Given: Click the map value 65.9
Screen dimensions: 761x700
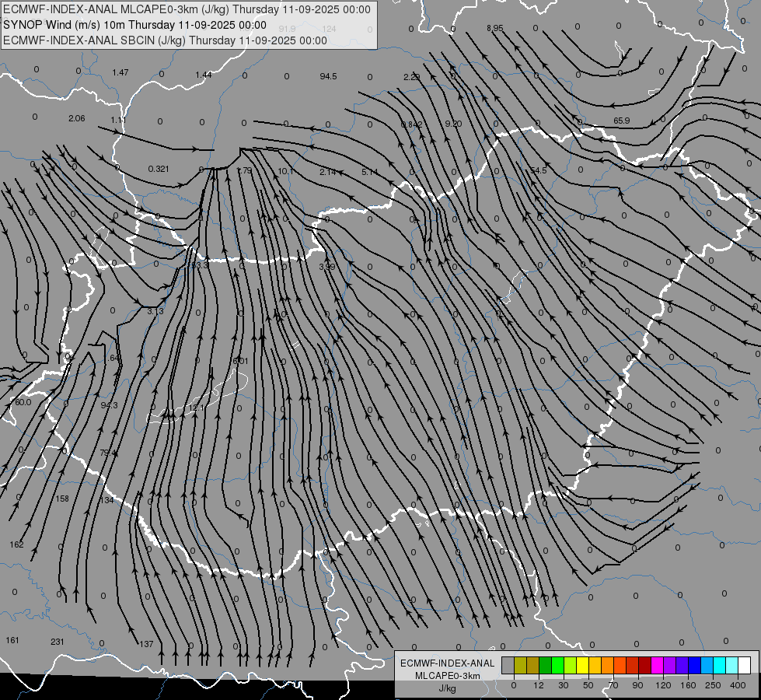Looking at the screenshot, I should (622, 121).
